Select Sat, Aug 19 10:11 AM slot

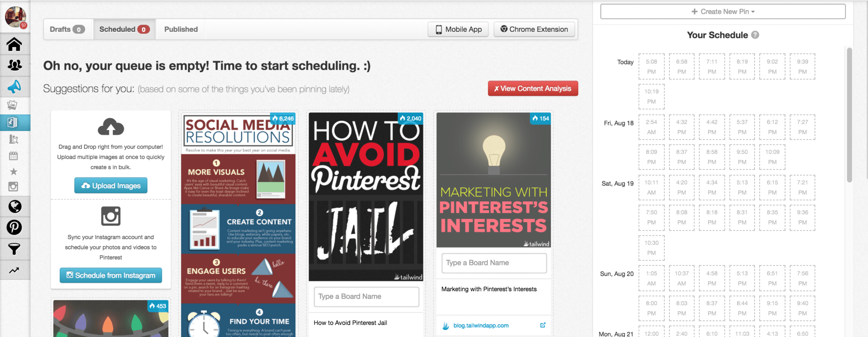651,187
